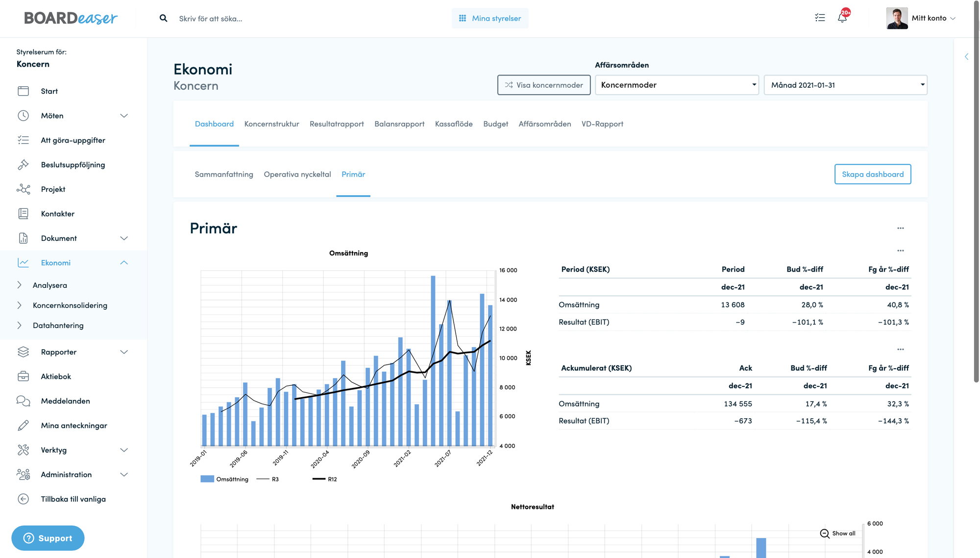Screen dimensions: 980x558
Task: Click the user profile avatar
Action: tap(897, 18)
